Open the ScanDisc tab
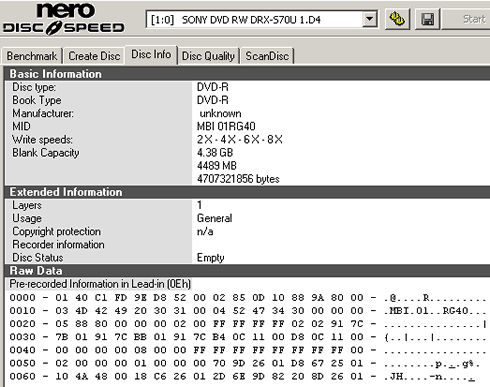490x387 pixels. click(267, 56)
